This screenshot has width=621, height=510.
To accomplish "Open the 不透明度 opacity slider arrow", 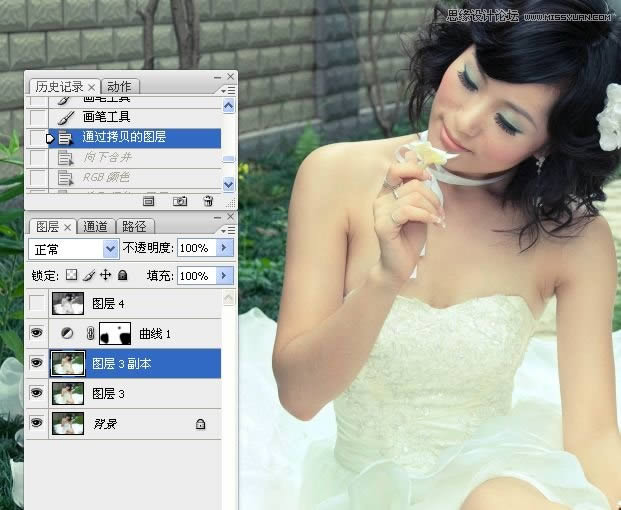I will click(x=225, y=247).
